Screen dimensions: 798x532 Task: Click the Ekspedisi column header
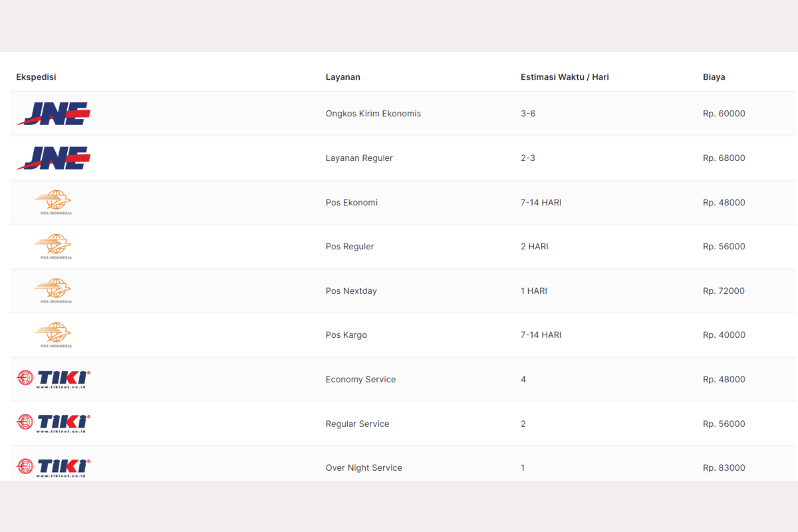pos(36,77)
